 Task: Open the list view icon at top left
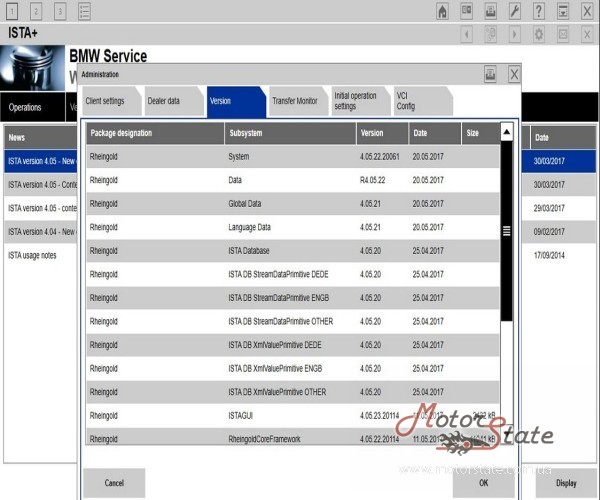click(x=84, y=11)
